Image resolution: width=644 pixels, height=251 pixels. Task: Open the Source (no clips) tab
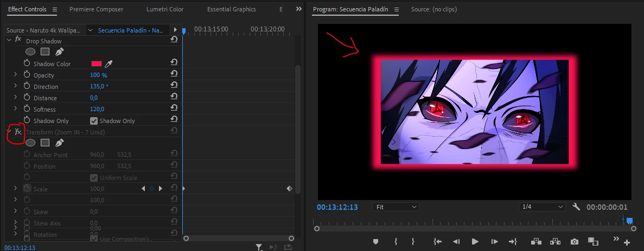[x=433, y=9]
